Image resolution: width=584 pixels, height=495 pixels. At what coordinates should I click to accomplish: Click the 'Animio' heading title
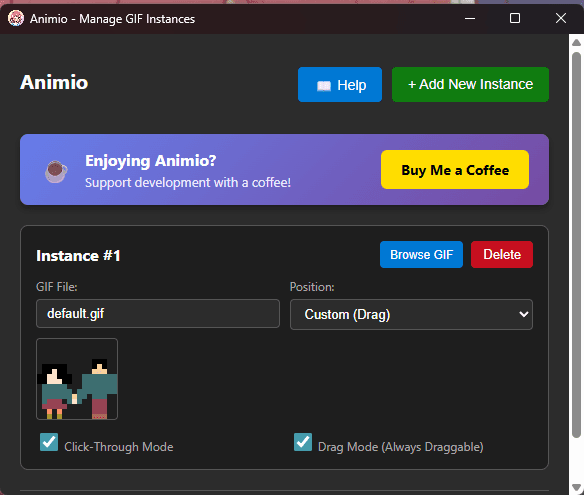click(54, 82)
